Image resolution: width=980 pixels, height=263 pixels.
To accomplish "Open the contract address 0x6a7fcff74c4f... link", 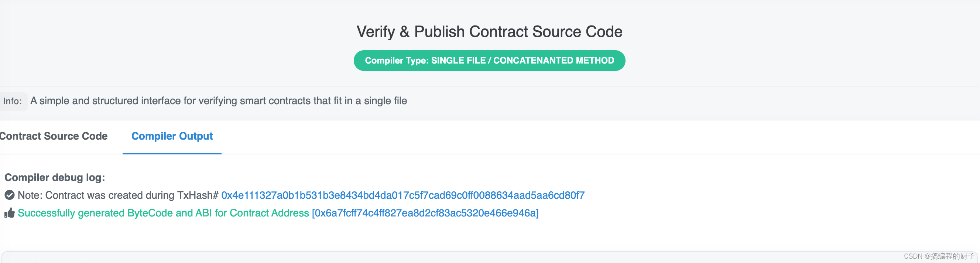I will [x=425, y=213].
